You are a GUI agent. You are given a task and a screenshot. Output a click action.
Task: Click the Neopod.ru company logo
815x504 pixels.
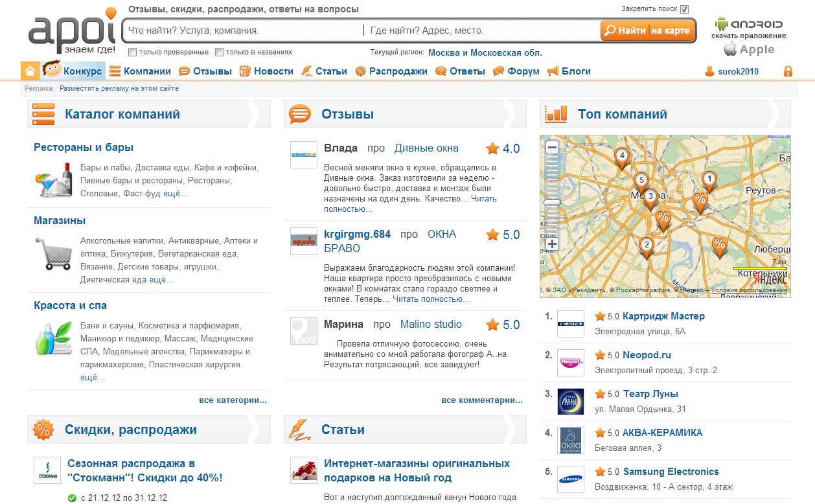click(571, 363)
